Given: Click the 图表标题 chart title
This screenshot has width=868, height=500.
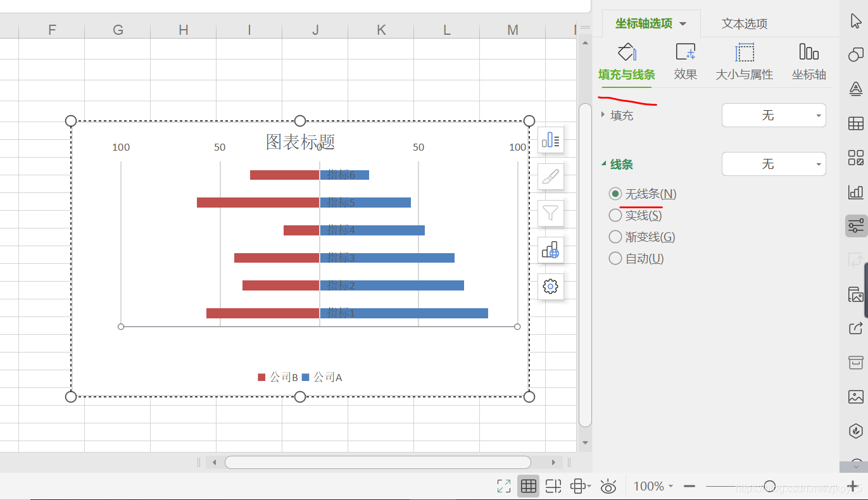Looking at the screenshot, I should 300,142.
